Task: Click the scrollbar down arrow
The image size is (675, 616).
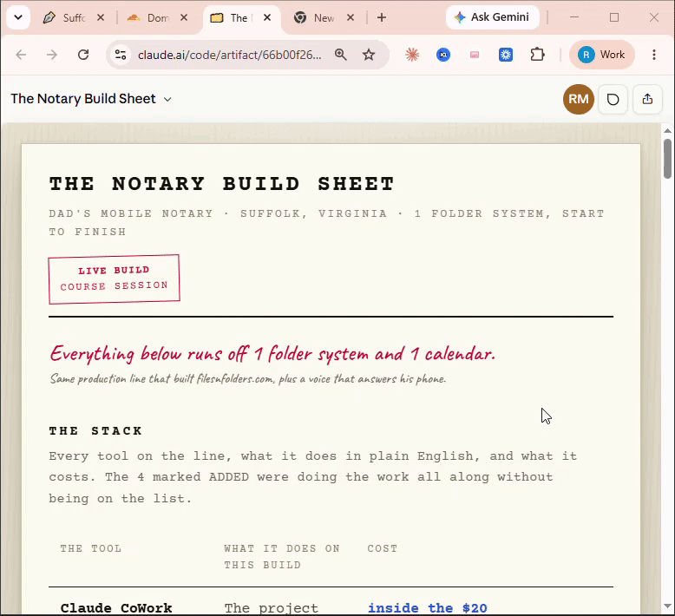Action: pyautogui.click(x=668, y=606)
